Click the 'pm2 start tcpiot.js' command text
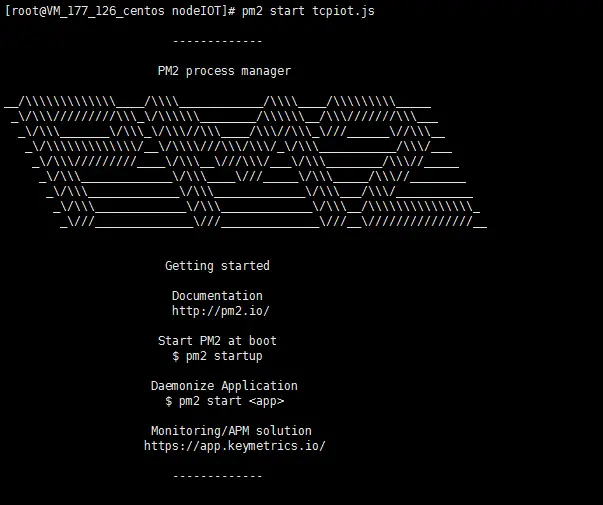The image size is (603, 505). 308,11
